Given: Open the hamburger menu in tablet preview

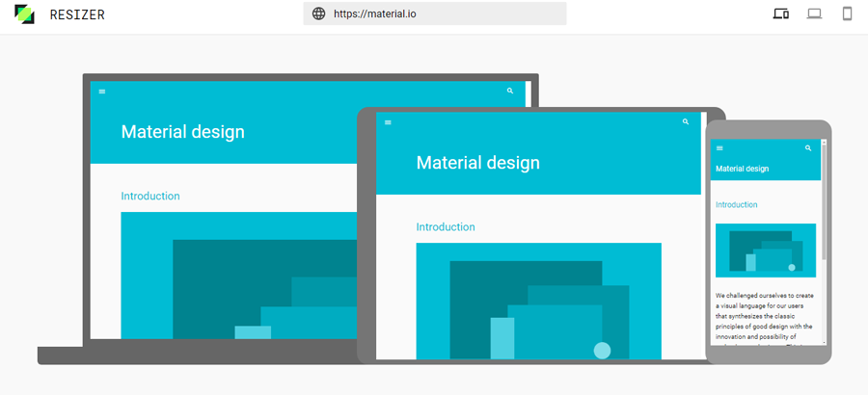Looking at the screenshot, I should (388, 122).
